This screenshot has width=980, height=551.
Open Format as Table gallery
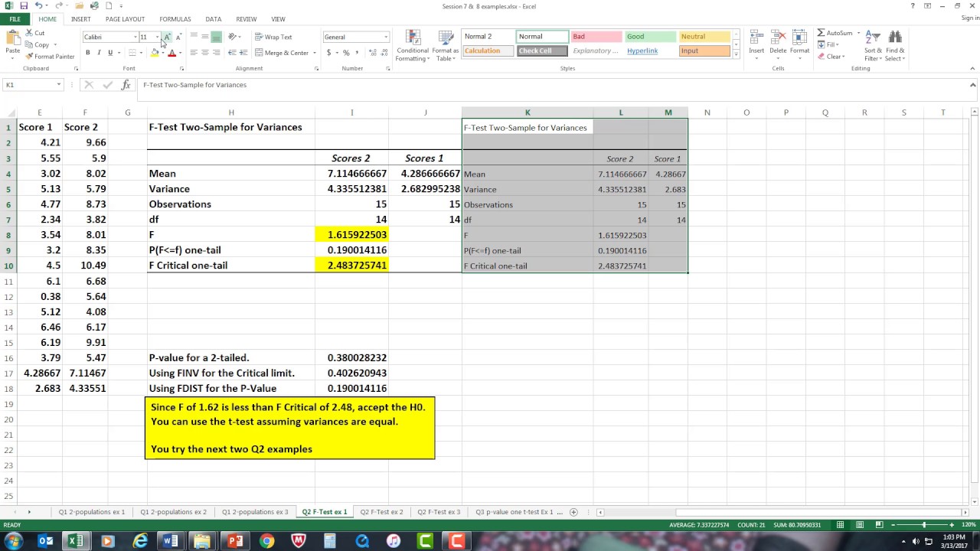445,45
